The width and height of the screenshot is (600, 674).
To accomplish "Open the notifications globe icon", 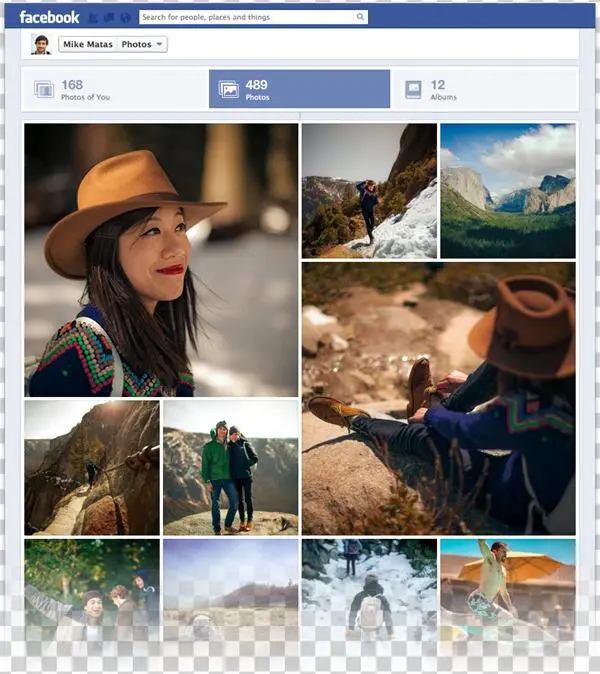I will (x=124, y=17).
